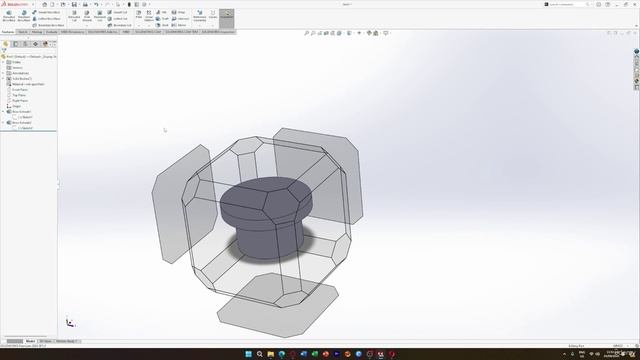This screenshot has height=360, width=640.
Task: Click the Undo icon in title bar
Action: click(96, 4)
